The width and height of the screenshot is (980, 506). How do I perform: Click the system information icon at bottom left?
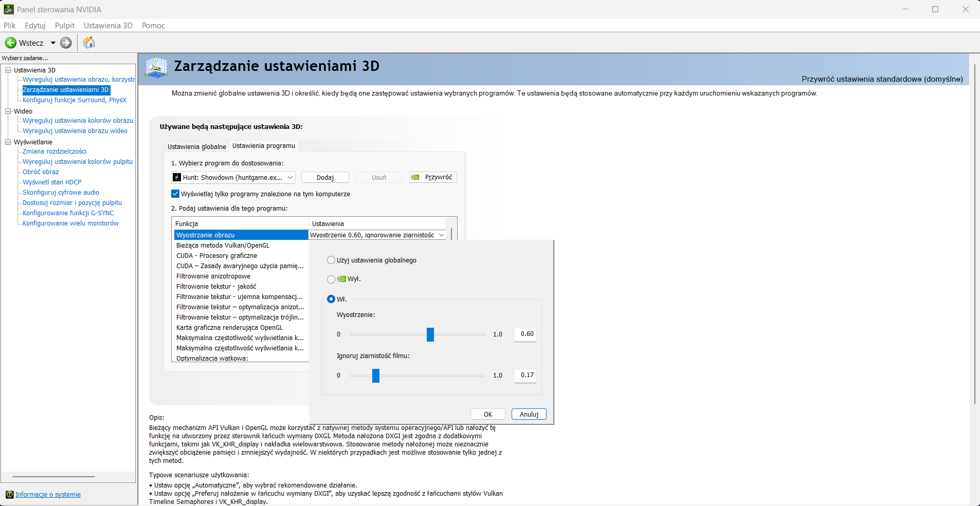coord(9,495)
